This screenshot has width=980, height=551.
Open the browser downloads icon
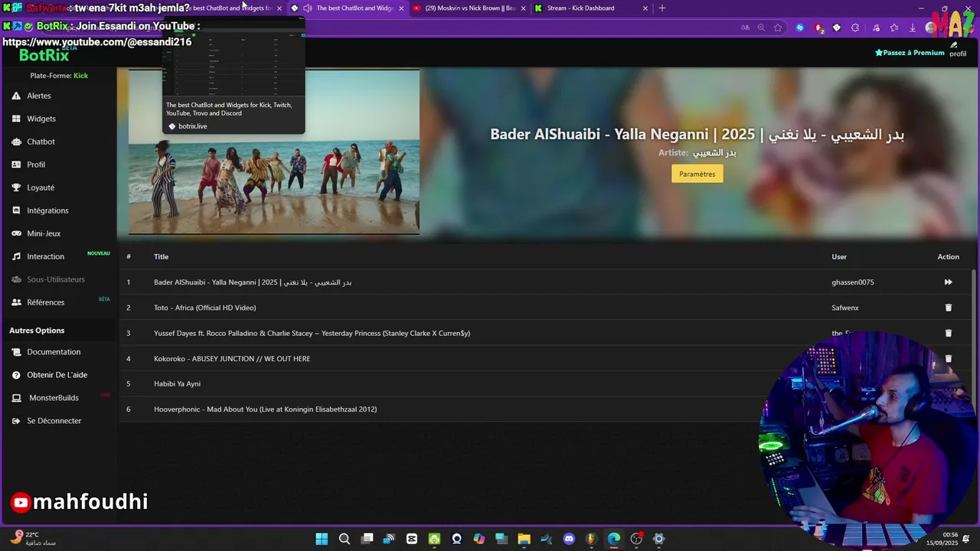click(x=912, y=28)
